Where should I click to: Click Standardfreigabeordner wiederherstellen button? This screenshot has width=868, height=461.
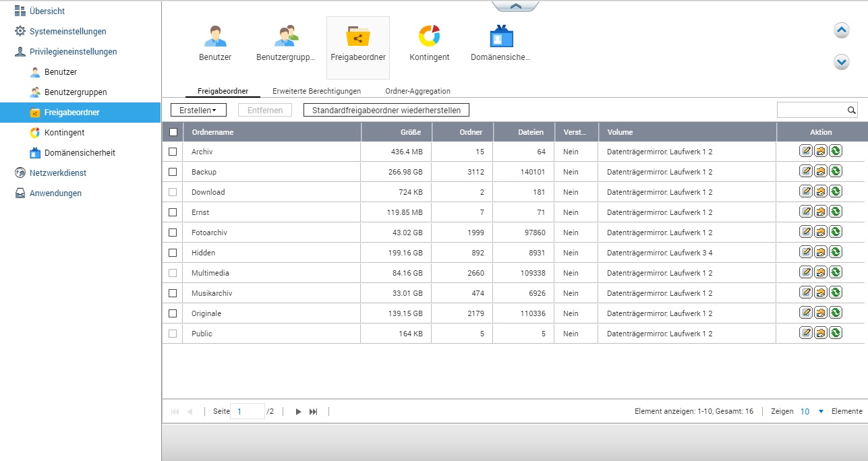[386, 110]
